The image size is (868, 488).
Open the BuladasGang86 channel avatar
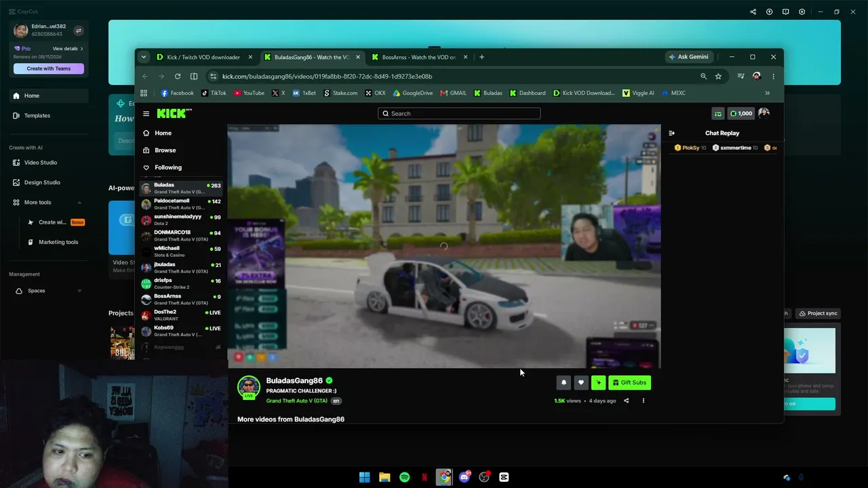(x=248, y=387)
